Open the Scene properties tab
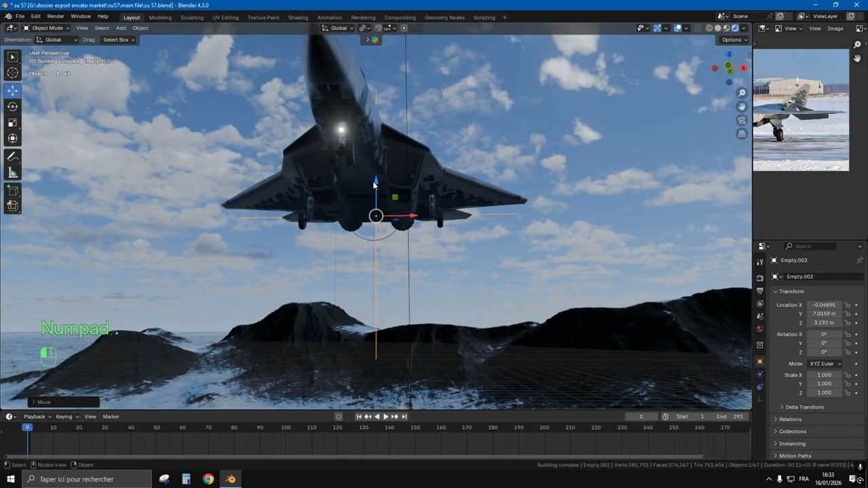Screen dimensions: 868x488 click(x=759, y=317)
